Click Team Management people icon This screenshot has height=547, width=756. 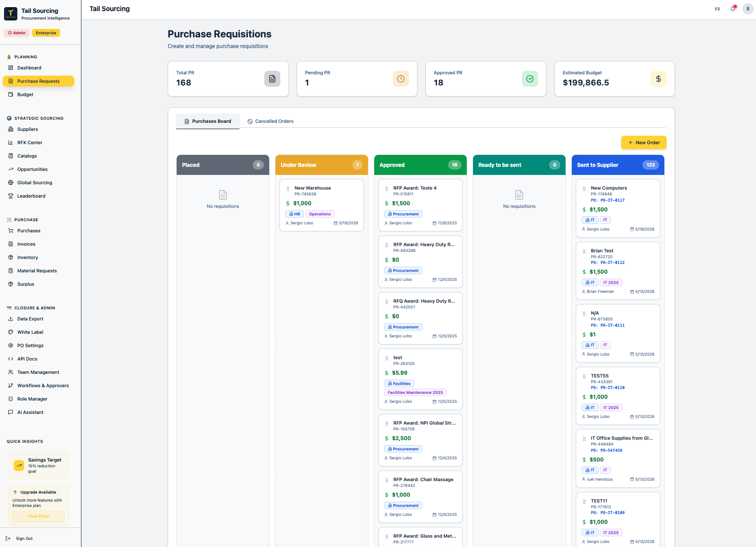coord(11,372)
